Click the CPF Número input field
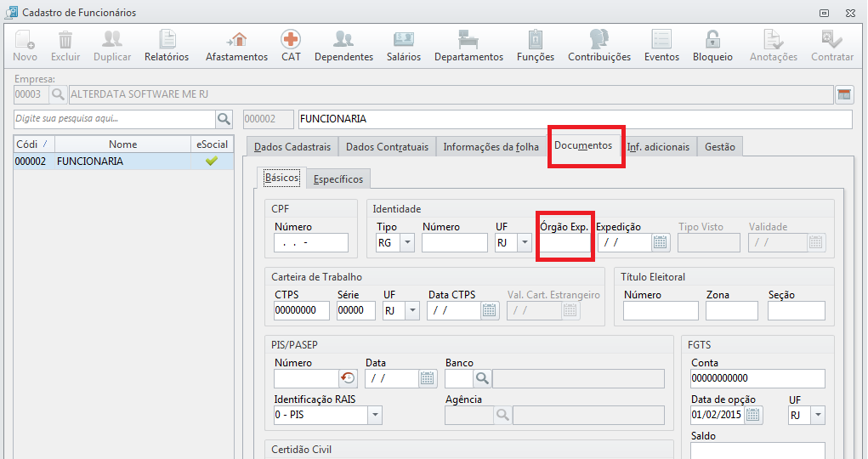 tap(311, 242)
